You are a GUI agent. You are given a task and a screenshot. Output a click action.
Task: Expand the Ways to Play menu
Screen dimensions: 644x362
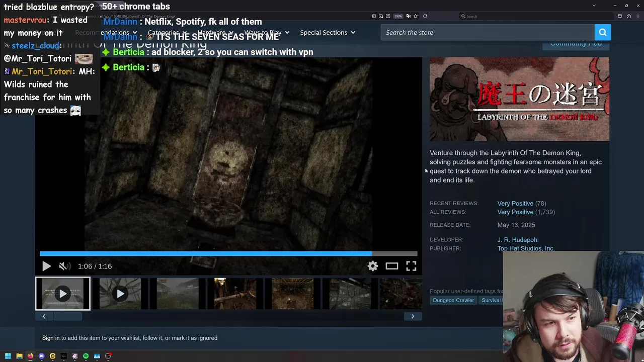coord(267,32)
